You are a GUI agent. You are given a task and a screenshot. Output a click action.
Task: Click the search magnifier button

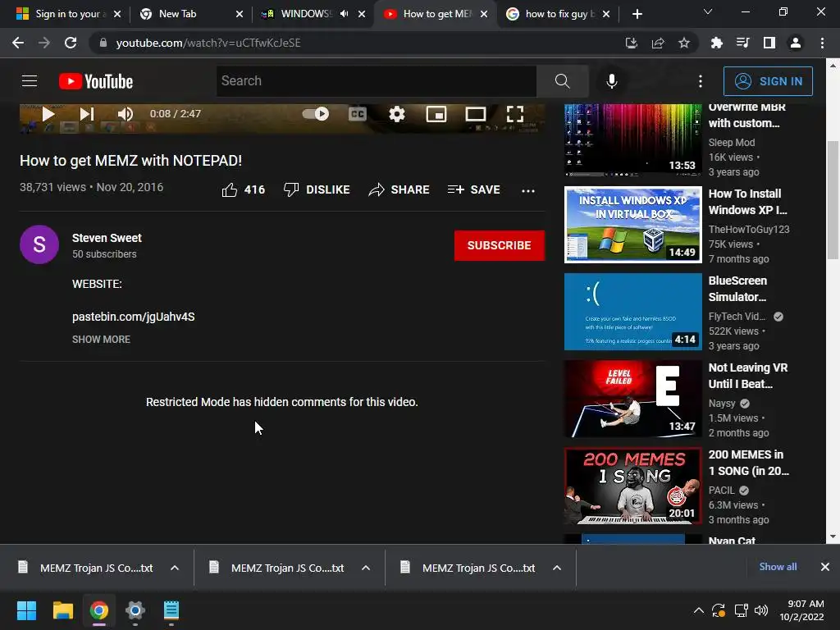(562, 81)
